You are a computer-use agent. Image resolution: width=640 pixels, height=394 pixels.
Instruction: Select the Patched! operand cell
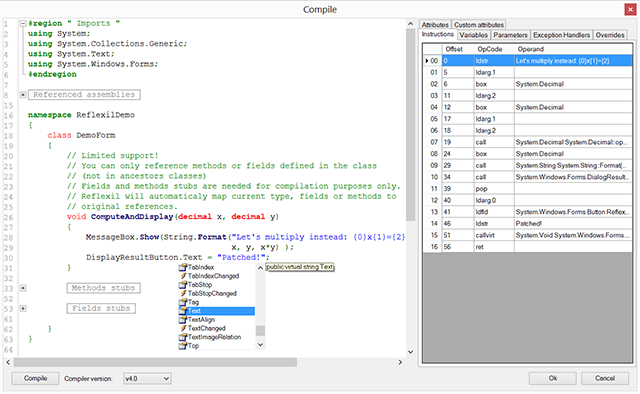click(x=573, y=224)
